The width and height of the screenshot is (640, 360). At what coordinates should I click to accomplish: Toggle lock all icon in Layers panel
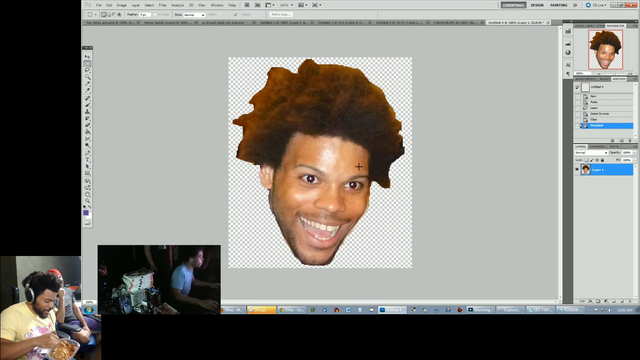[602, 160]
